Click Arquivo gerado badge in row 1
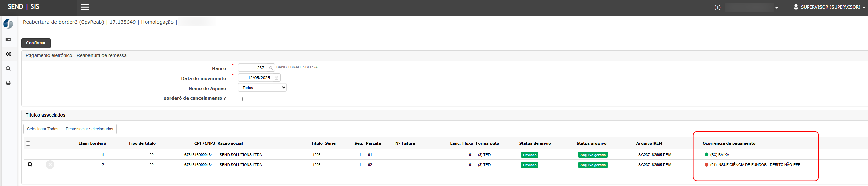This screenshot has height=186, width=868. (593, 155)
